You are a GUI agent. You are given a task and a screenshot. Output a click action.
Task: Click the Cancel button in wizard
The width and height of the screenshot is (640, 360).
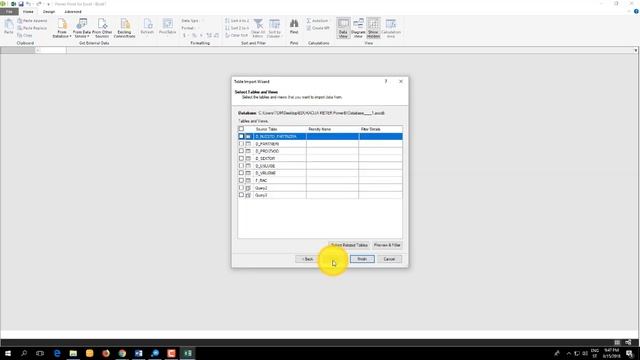click(389, 259)
